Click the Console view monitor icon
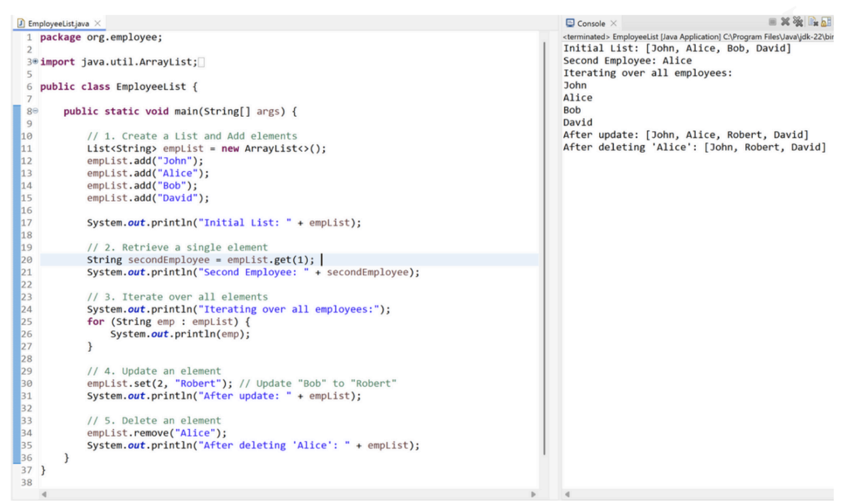The width and height of the screenshot is (852, 504). coord(569,23)
